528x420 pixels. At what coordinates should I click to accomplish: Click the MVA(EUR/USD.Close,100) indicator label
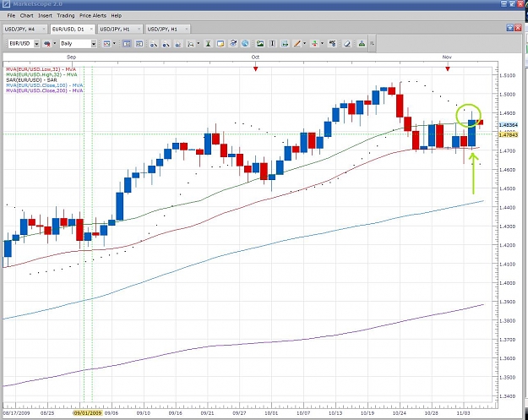(x=45, y=85)
